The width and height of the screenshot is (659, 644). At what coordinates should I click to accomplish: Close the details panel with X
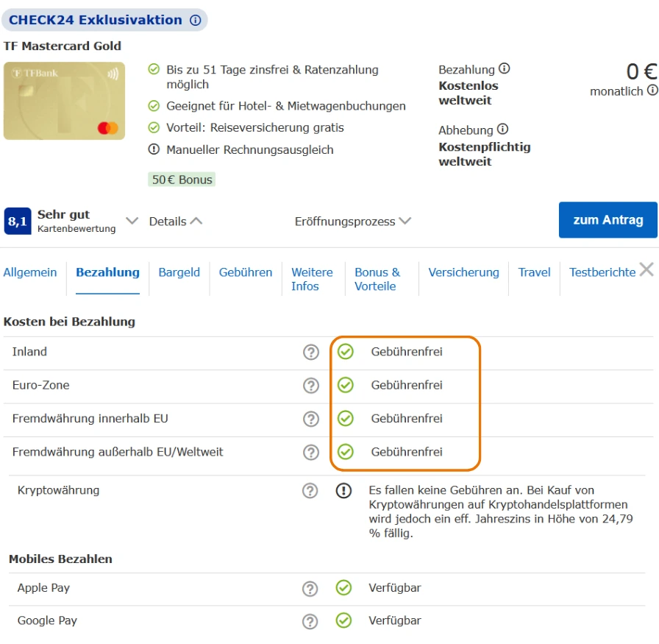coord(646,270)
